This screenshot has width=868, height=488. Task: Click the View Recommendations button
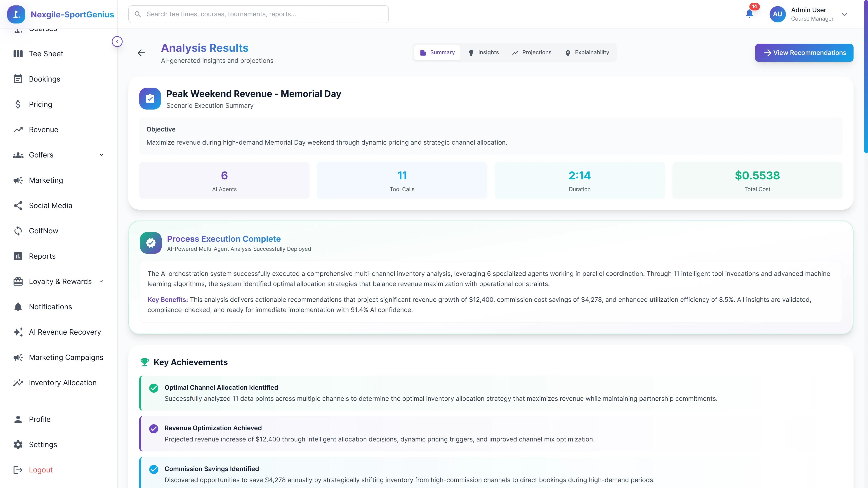[x=804, y=53]
